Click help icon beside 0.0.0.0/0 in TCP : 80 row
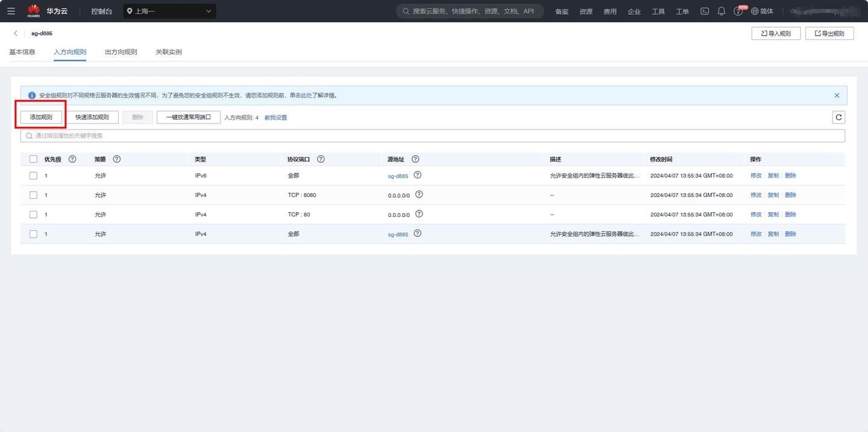This screenshot has width=868, height=432. click(419, 214)
